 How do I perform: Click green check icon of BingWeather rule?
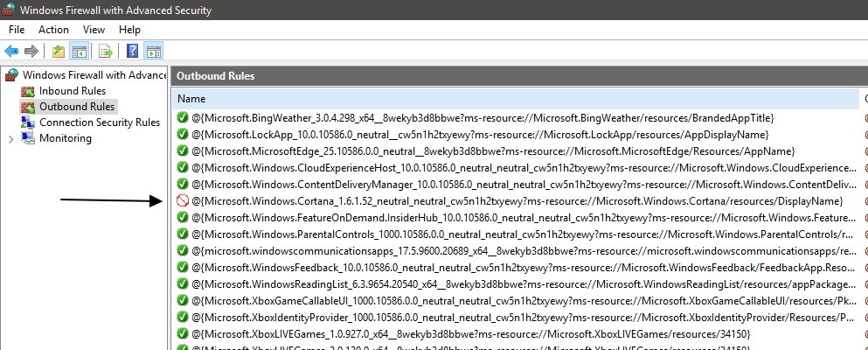(183, 118)
